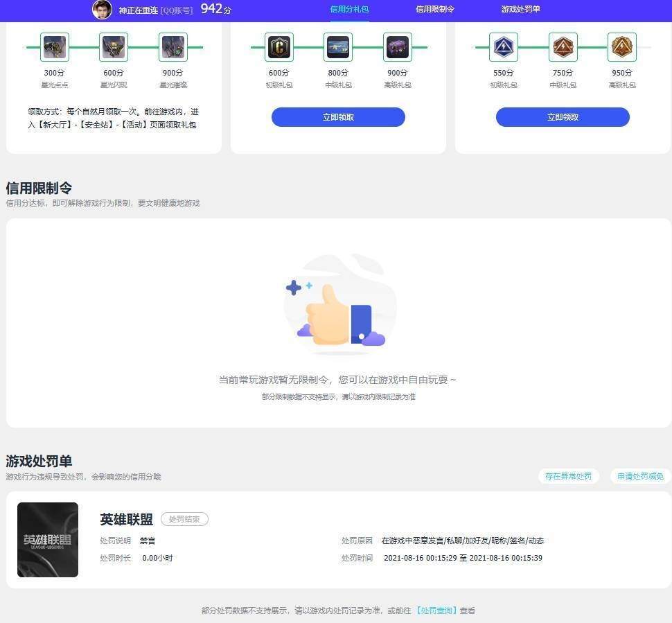Viewport: 672px width, 623px height.
Task: Select the 300分 星光点点 reward icon
Action: pyautogui.click(x=55, y=47)
